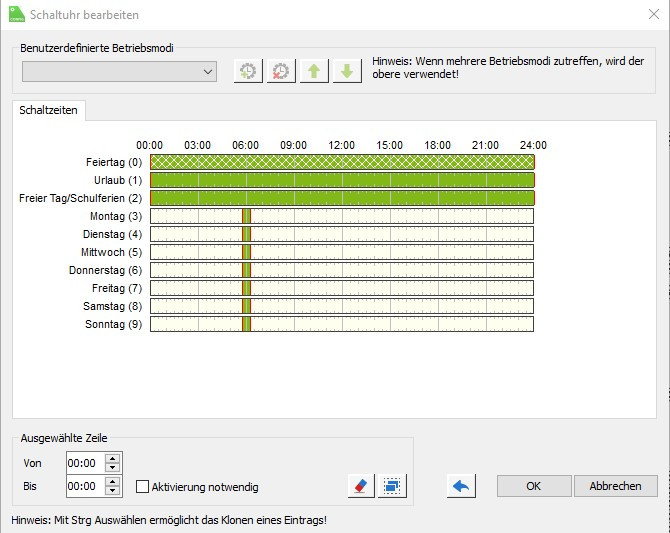Click the green Schaltuhr app icon
This screenshot has width=670, height=533.
pos(17,14)
